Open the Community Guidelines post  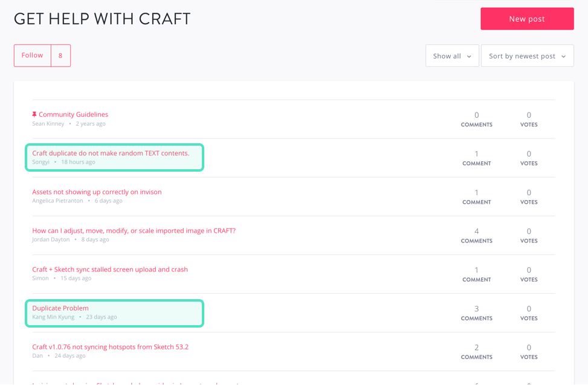74,114
